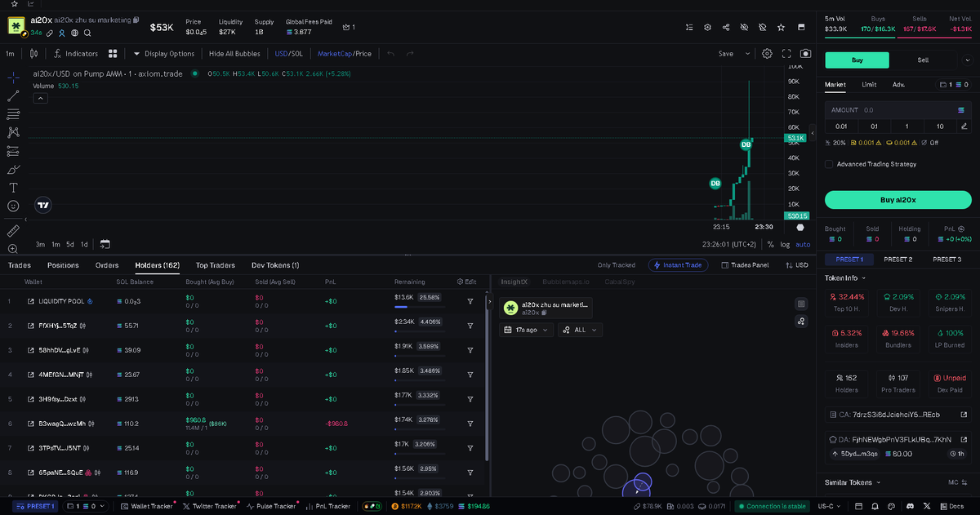Switch to the Trades tab
Screen dimensions: 980x515
pyautogui.click(x=20, y=265)
